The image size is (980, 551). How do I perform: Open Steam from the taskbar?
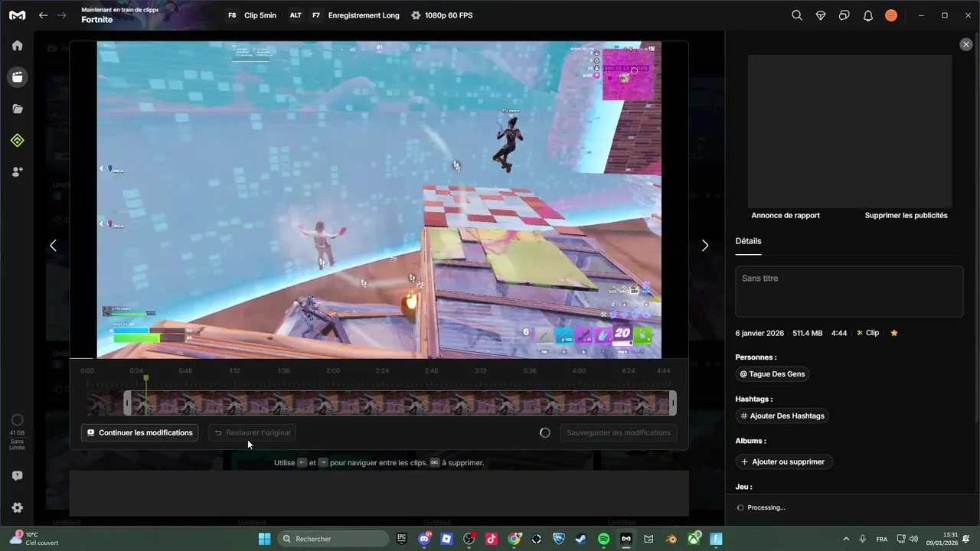[581, 539]
